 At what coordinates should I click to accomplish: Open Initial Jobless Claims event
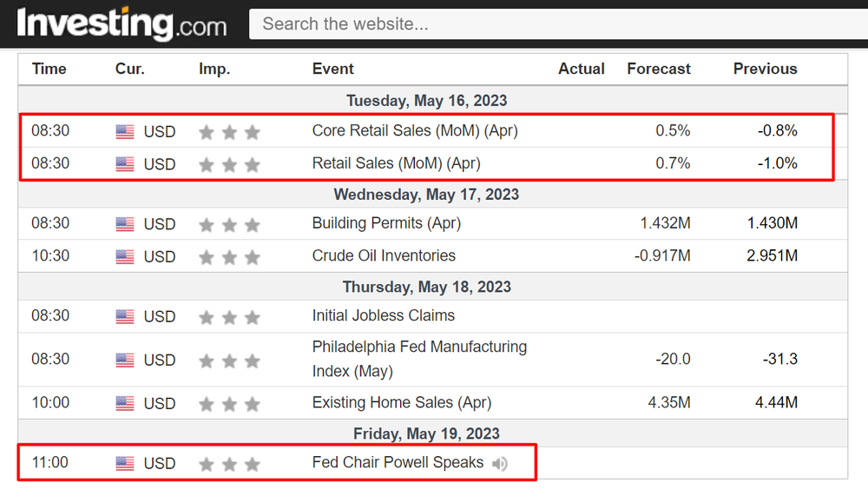[383, 315]
